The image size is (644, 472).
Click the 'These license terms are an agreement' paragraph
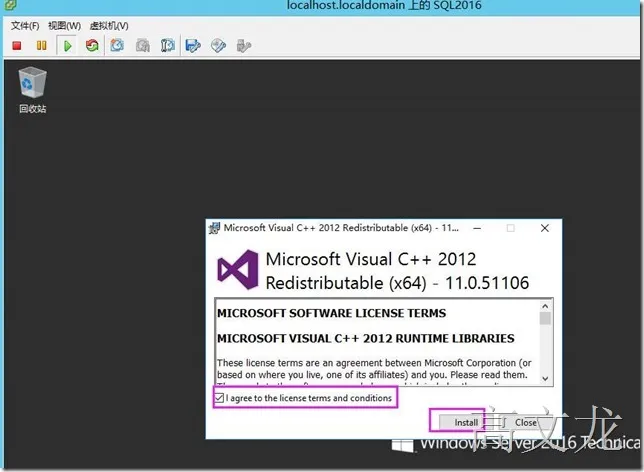pyautogui.click(x=374, y=368)
